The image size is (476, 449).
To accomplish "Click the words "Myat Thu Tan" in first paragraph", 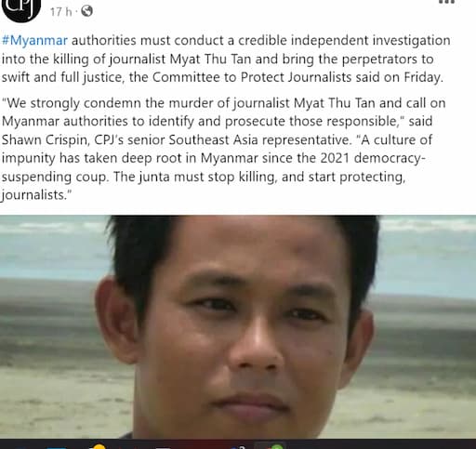I will (x=210, y=59).
